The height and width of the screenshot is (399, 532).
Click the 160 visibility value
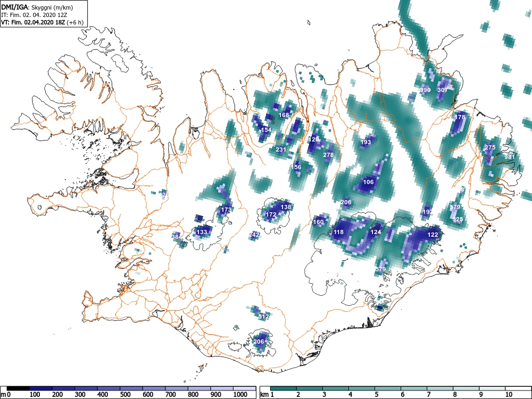tap(318, 222)
